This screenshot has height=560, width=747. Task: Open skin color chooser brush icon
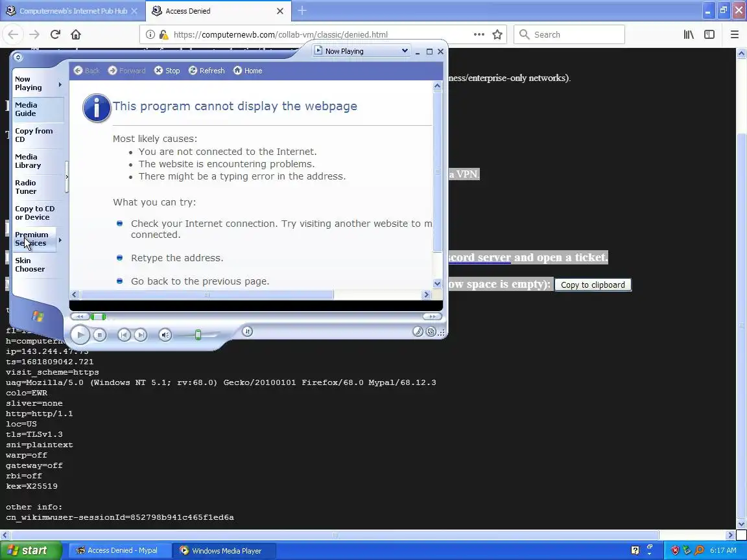[x=418, y=331]
